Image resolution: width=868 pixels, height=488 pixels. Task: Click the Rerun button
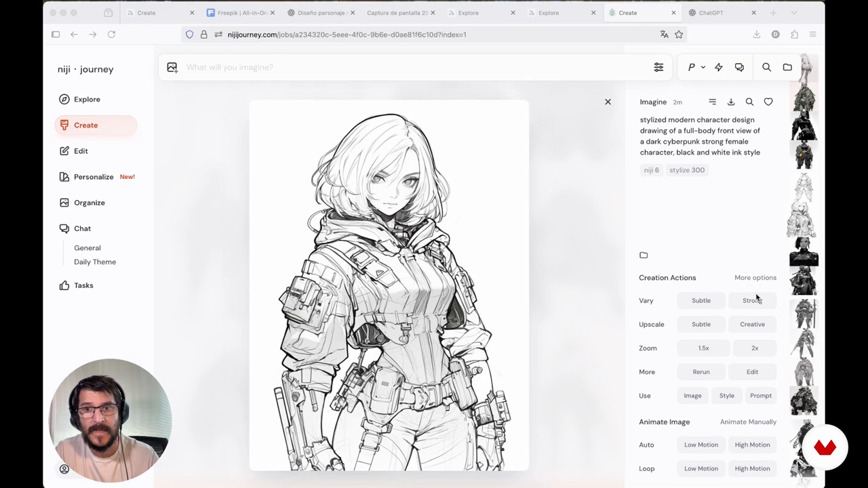coord(701,371)
